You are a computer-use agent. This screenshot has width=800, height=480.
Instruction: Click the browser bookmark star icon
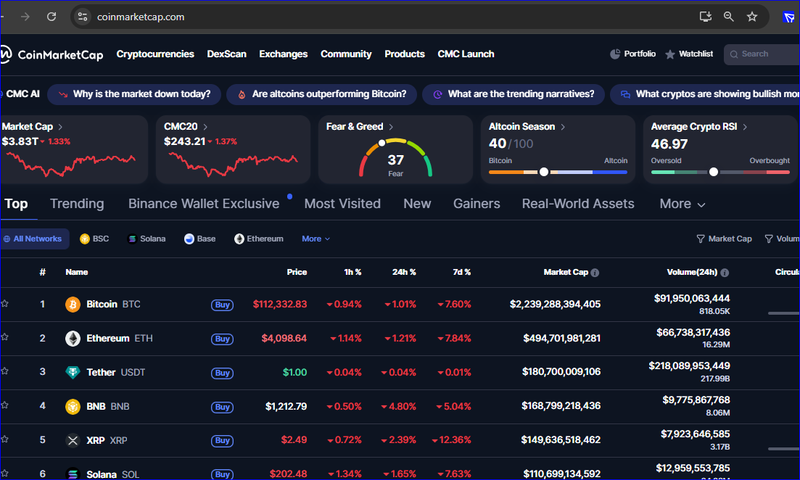pos(752,17)
